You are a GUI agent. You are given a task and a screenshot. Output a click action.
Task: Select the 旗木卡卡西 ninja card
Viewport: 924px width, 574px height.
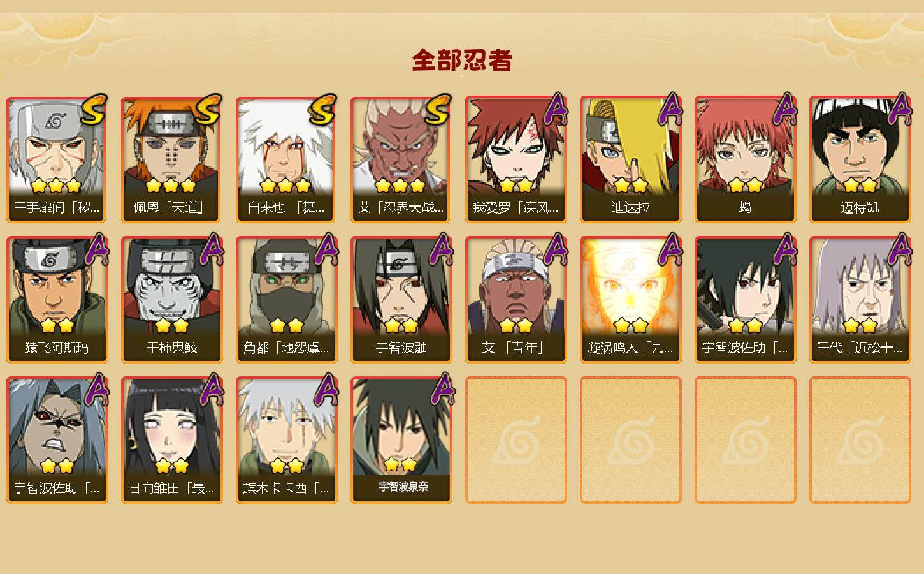pos(286,440)
